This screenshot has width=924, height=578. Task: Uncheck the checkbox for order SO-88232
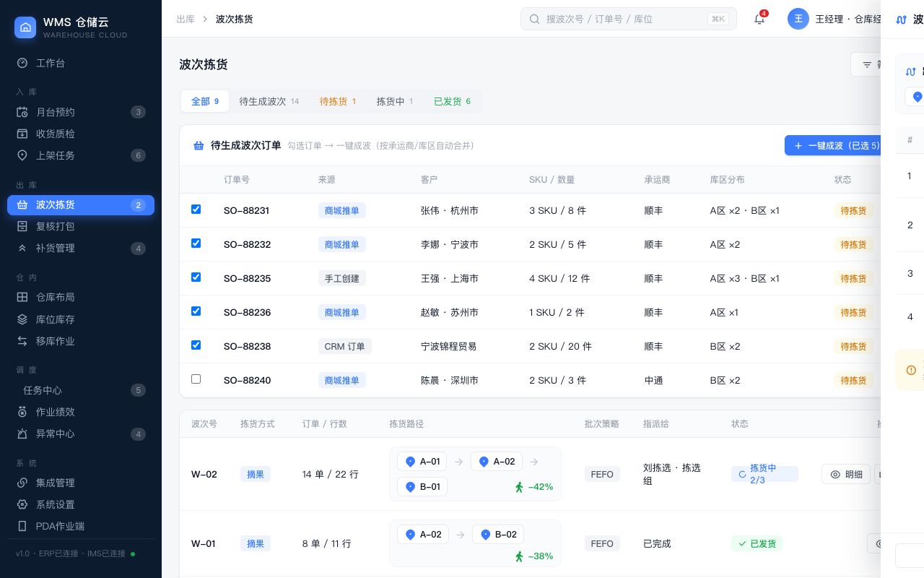point(196,243)
